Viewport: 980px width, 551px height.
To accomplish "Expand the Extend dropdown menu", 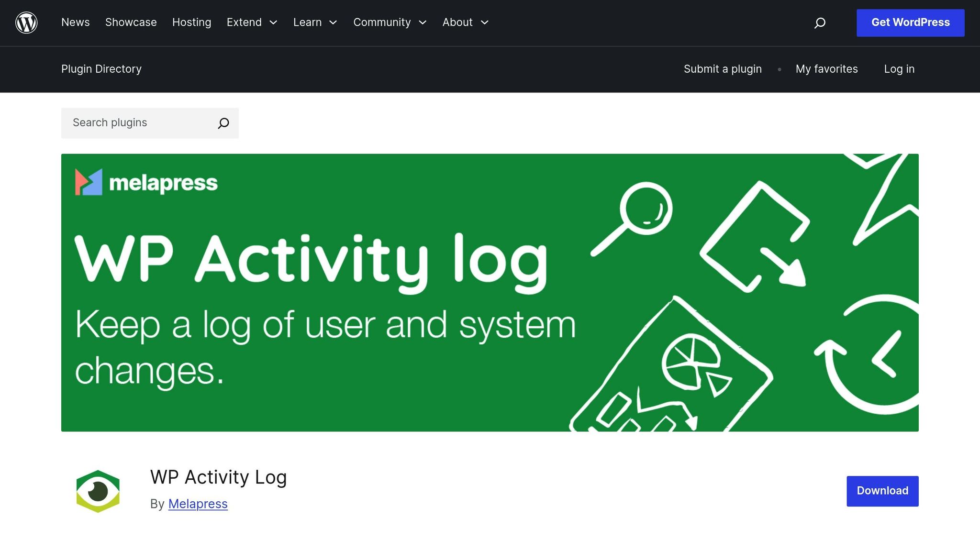I will (252, 22).
